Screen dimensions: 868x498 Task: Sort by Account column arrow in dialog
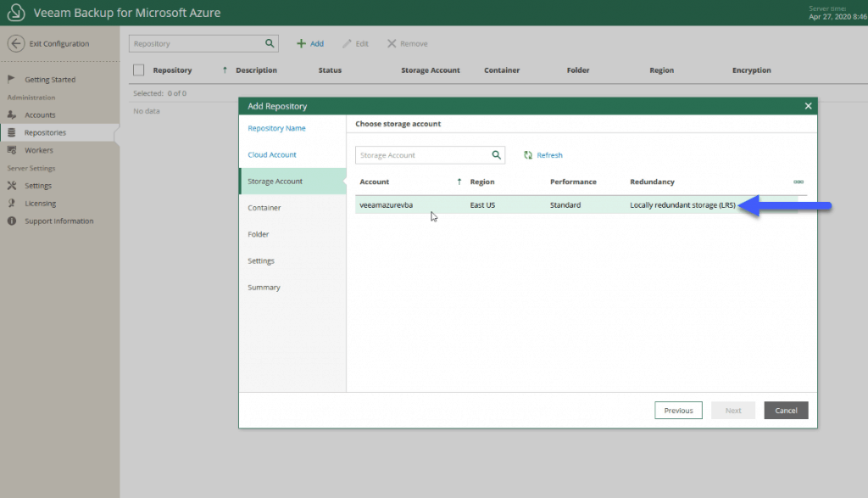click(459, 182)
